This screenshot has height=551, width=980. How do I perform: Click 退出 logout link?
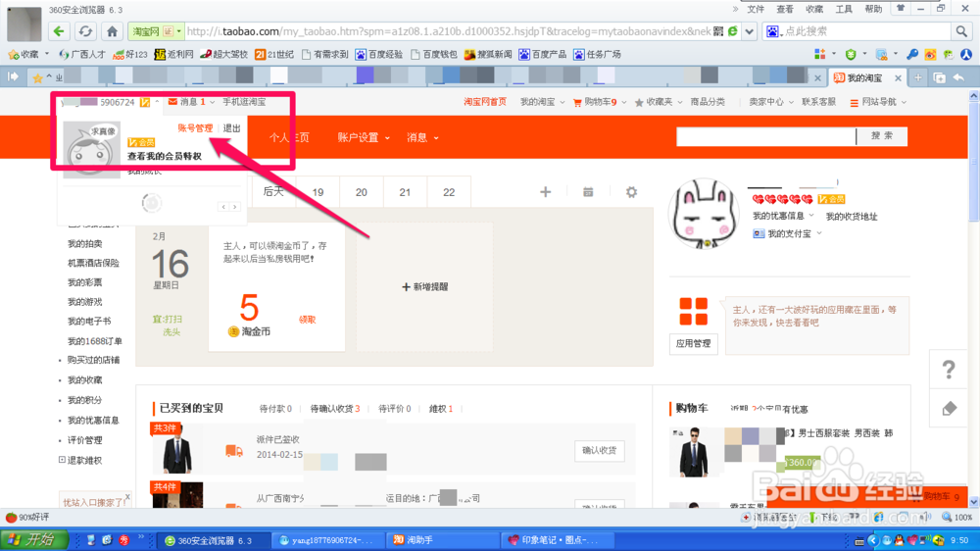tap(232, 128)
